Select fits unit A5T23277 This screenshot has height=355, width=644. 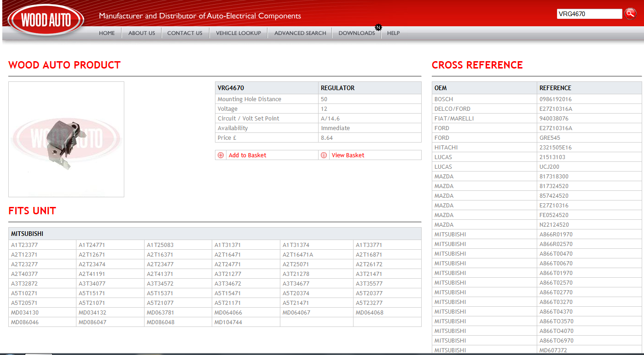[x=369, y=303]
